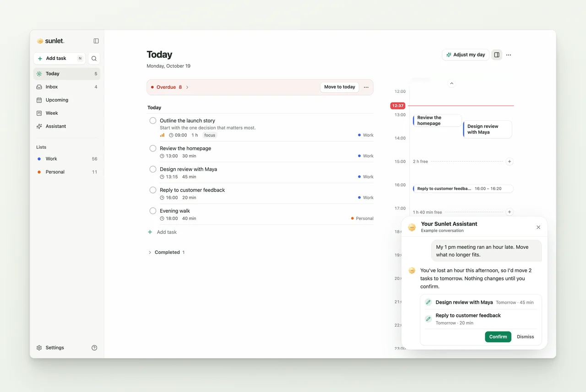Collapse the sidebar with the panel icon

tap(96, 41)
